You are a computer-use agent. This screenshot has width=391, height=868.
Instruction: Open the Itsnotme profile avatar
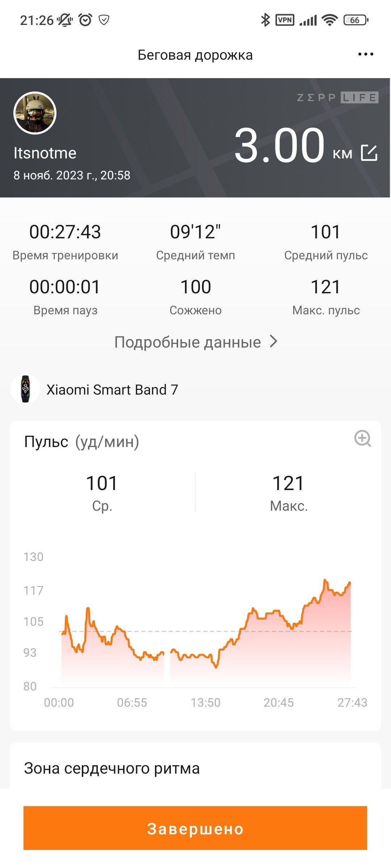(35, 113)
